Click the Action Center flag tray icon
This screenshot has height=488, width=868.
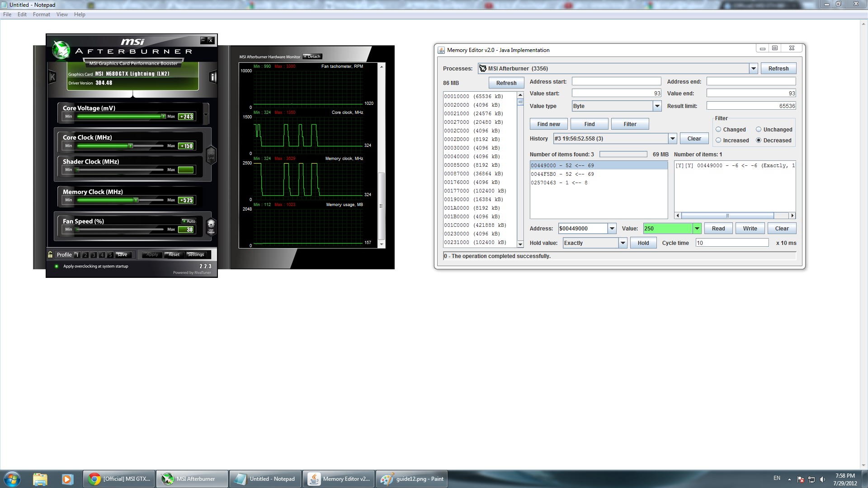801,479
